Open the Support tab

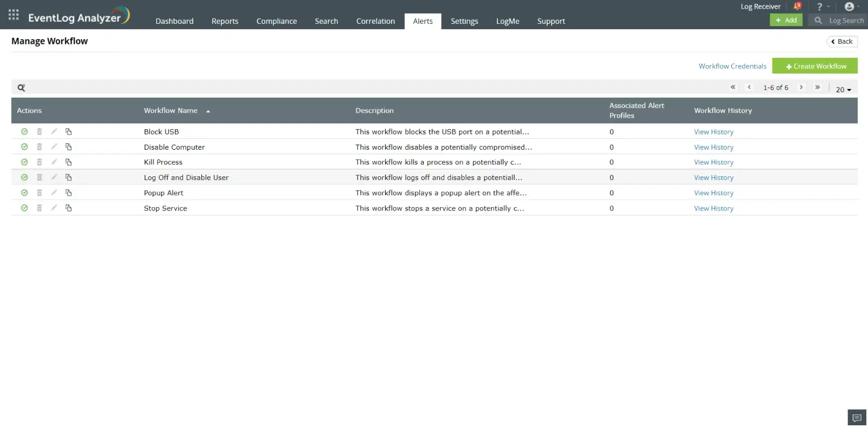[551, 21]
